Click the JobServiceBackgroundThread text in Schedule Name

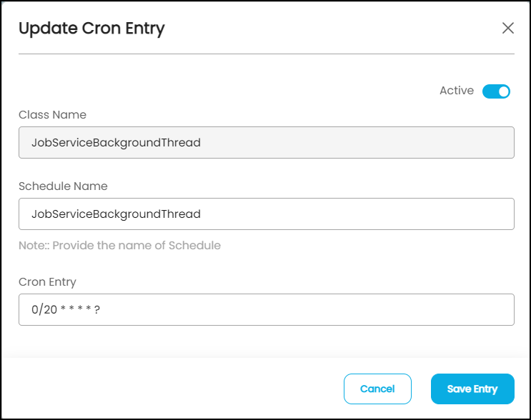click(116, 214)
